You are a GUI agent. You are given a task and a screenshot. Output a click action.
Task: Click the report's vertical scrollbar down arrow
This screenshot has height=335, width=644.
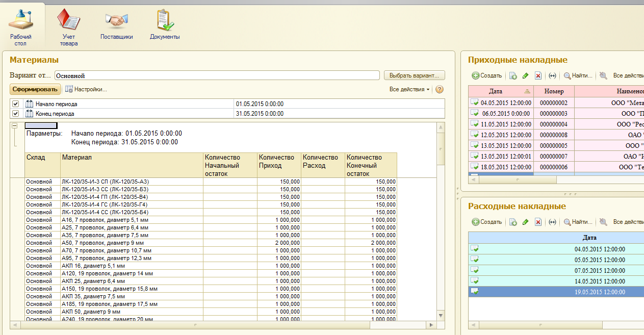(441, 315)
